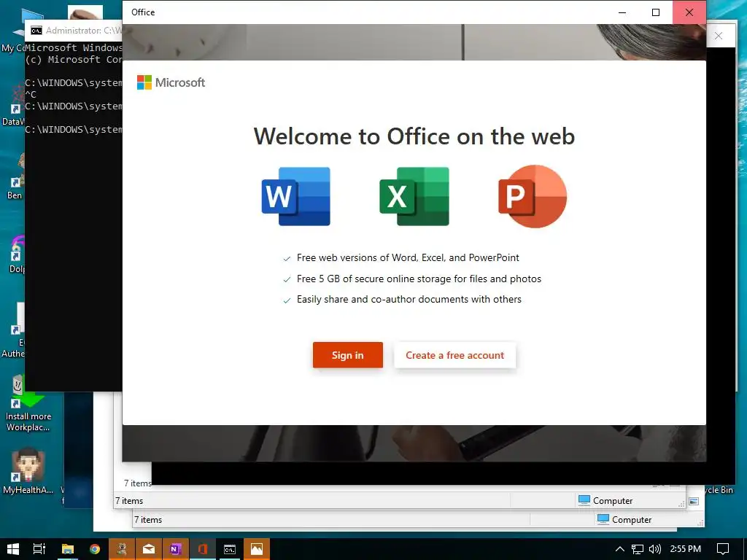Open the network status tray icon

click(x=638, y=549)
